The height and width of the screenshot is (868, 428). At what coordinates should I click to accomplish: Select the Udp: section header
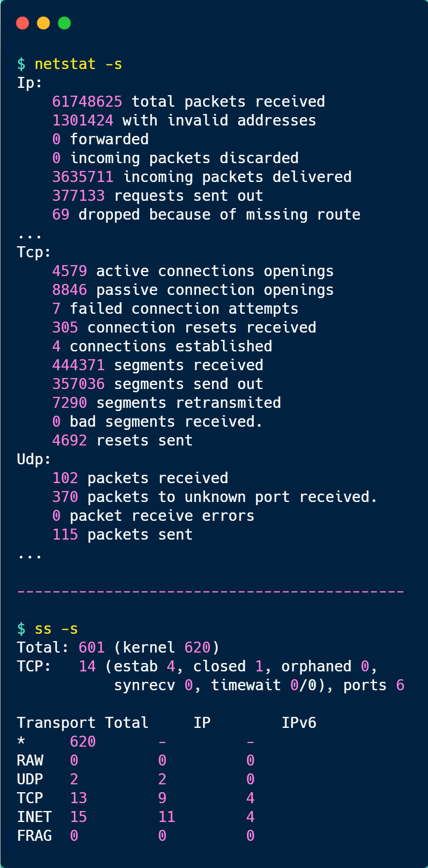[x=34, y=459]
